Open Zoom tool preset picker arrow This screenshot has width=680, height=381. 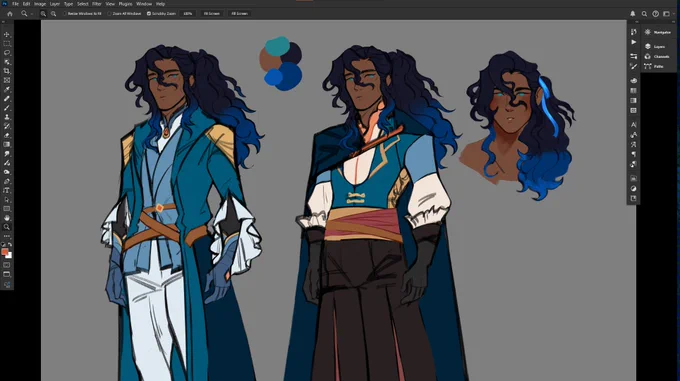coord(32,14)
